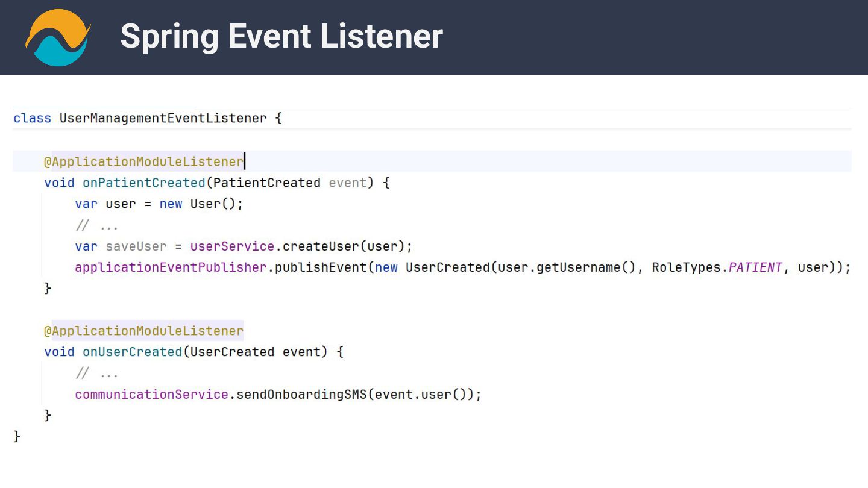Click the RoleTypes class reference

pos(686,267)
